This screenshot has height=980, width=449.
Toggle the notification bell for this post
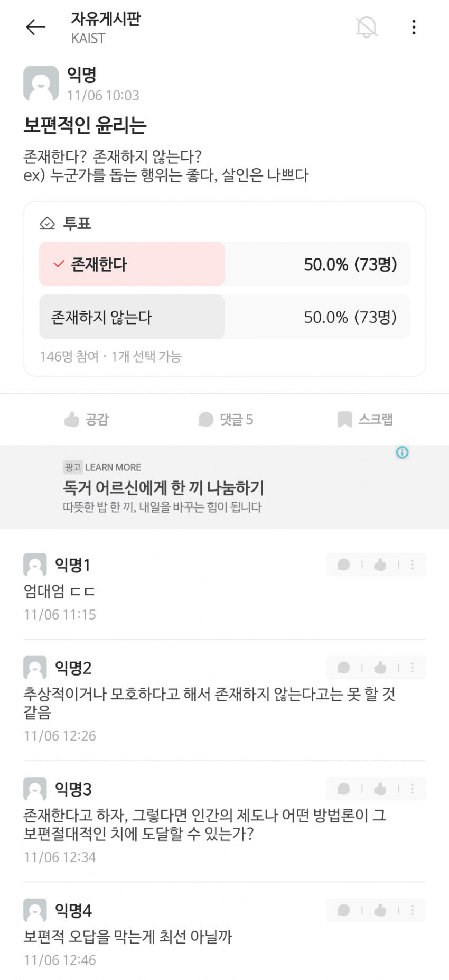[366, 27]
